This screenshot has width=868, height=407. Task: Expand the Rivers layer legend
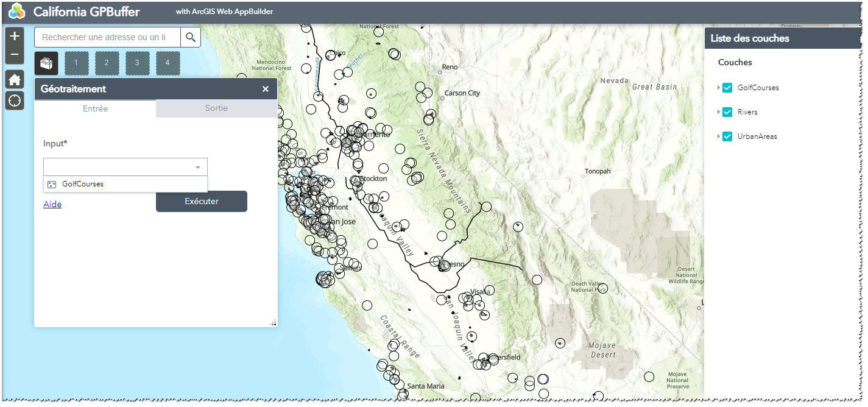pyautogui.click(x=717, y=111)
